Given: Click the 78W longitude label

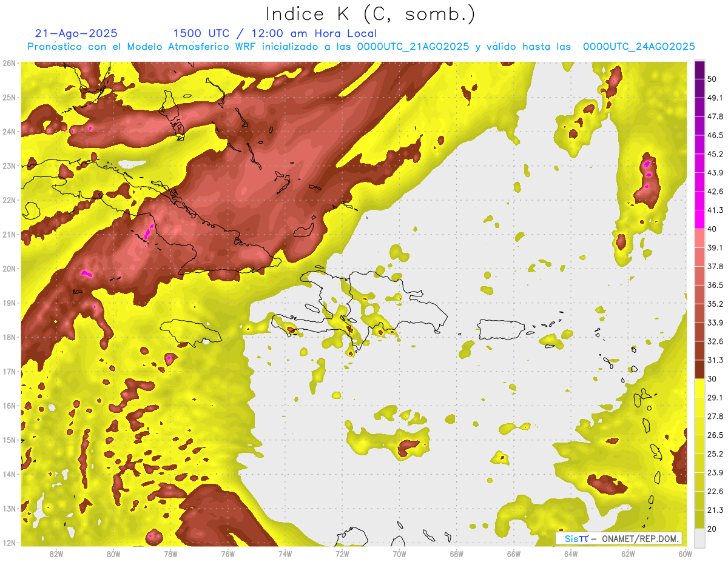Looking at the screenshot, I should [x=170, y=554].
